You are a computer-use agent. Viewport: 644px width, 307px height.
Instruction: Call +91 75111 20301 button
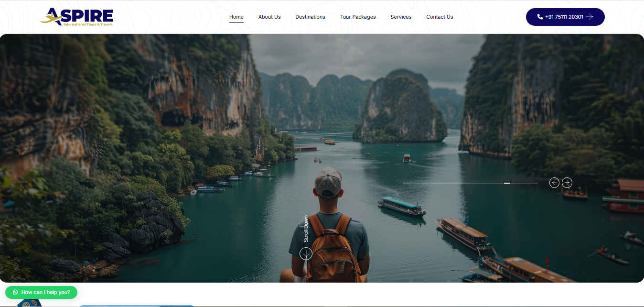point(564,17)
